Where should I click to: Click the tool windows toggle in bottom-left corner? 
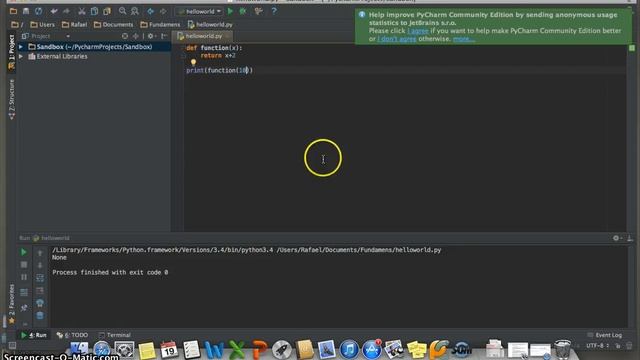(x=12, y=346)
